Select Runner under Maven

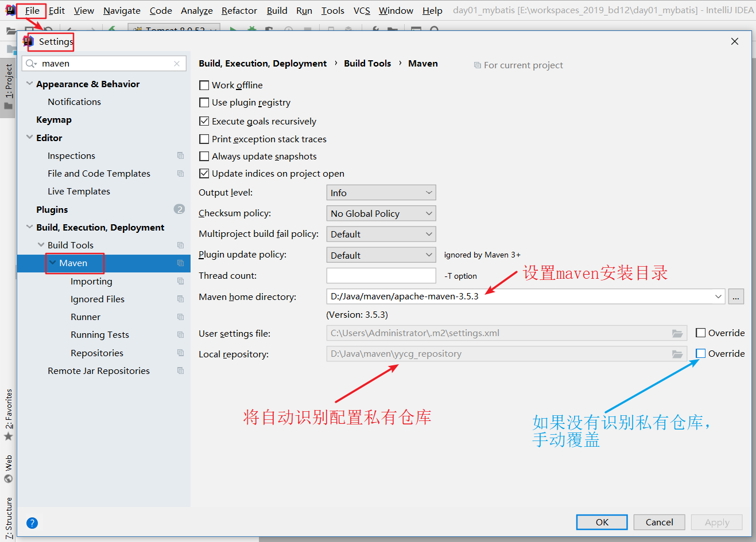pyautogui.click(x=86, y=317)
